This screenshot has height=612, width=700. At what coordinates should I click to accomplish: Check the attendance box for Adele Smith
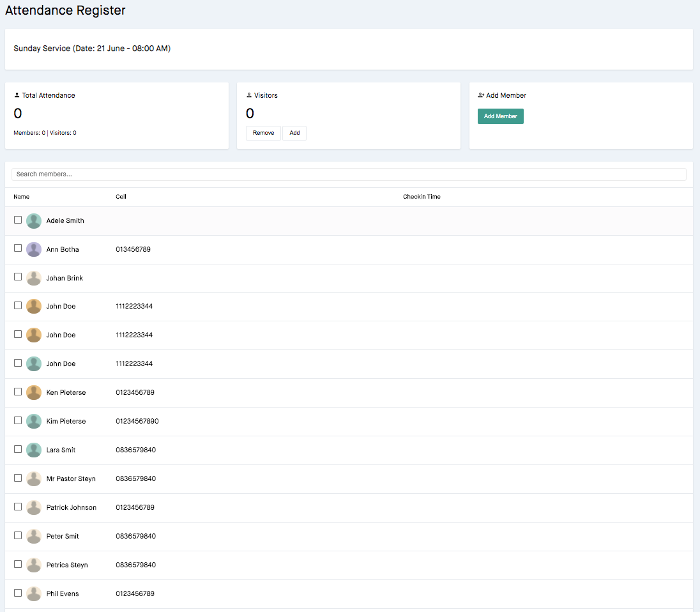(18, 219)
